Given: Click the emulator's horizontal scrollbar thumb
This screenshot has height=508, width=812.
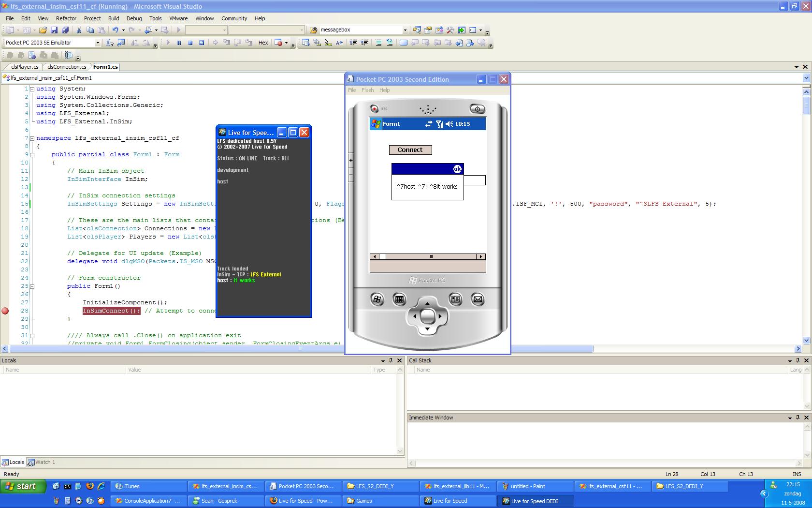Looking at the screenshot, I should [x=431, y=257].
